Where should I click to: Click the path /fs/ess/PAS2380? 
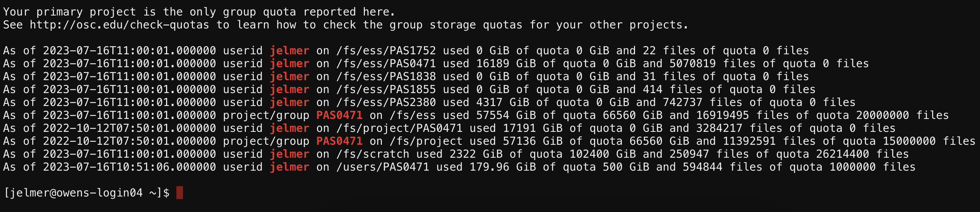click(x=386, y=102)
